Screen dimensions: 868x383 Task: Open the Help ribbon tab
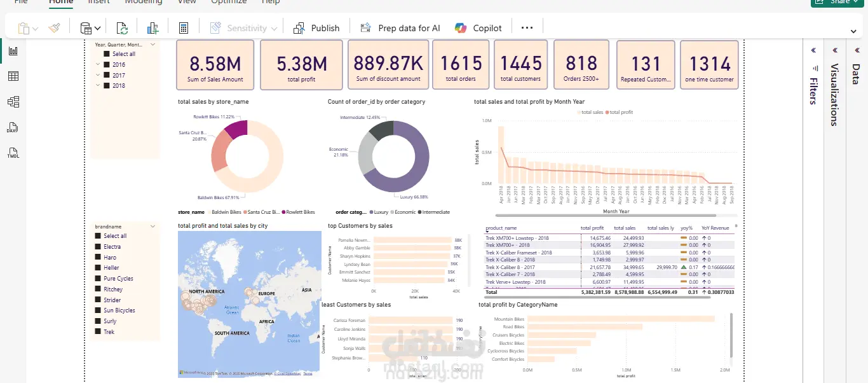(x=271, y=2)
